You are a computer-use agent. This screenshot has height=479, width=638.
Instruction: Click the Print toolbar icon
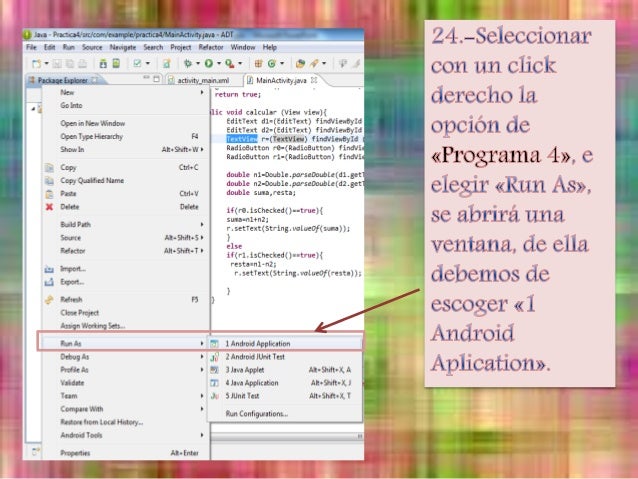(x=82, y=63)
